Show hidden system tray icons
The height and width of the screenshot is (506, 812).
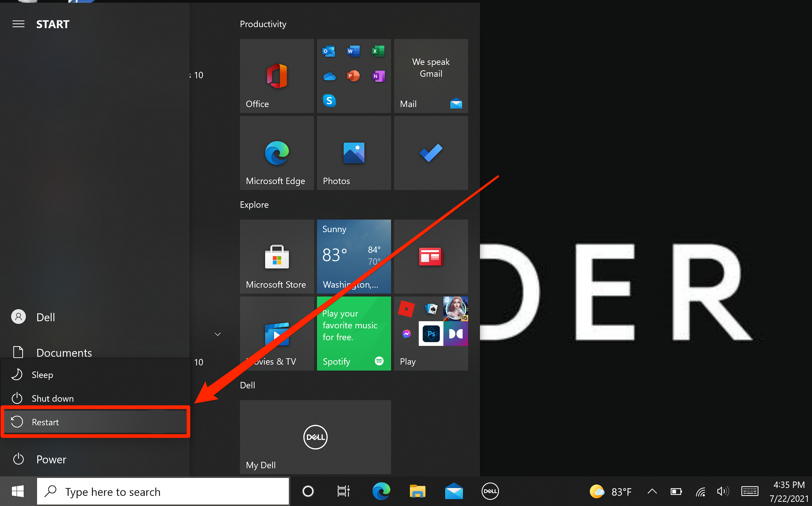652,491
